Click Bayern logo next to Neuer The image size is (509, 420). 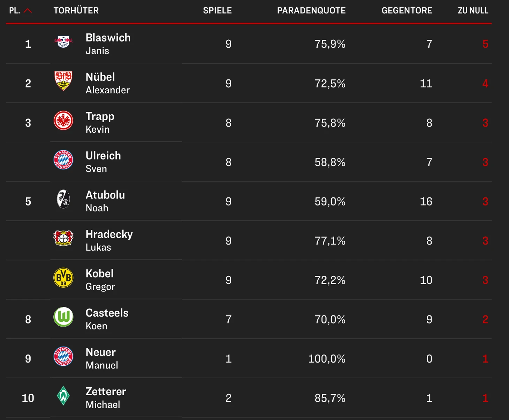[x=63, y=357]
